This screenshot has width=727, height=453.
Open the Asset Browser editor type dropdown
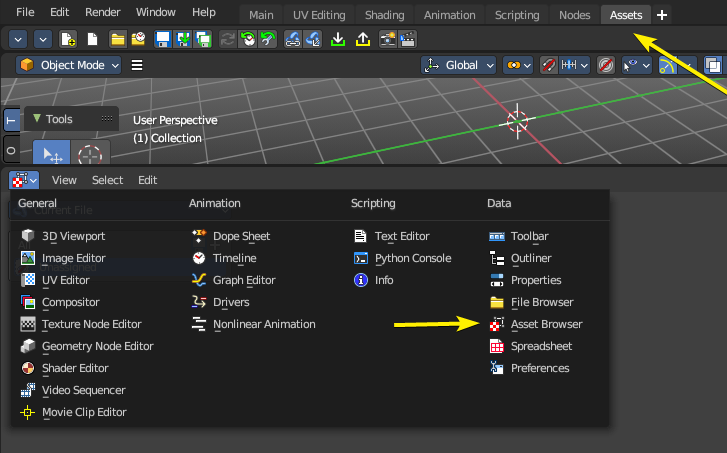24,180
